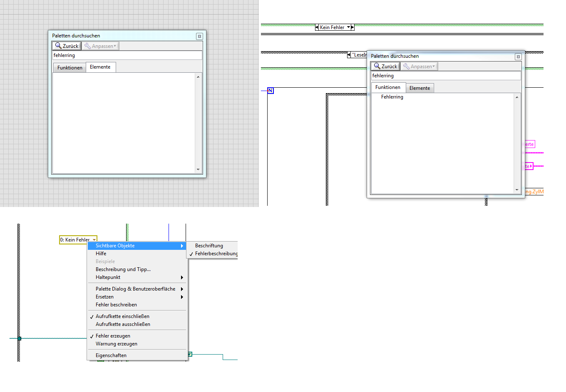Switch to Elemente tab in block diagram palette

point(420,88)
